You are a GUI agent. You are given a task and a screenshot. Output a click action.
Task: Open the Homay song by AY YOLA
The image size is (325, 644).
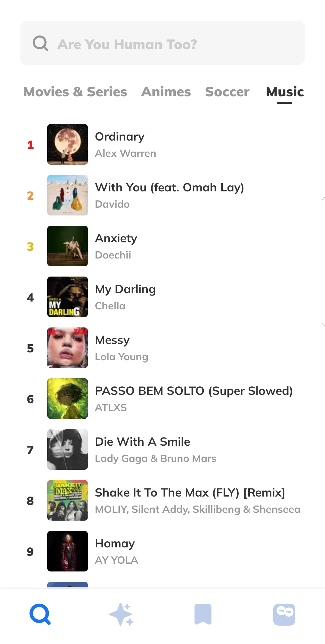(115, 543)
